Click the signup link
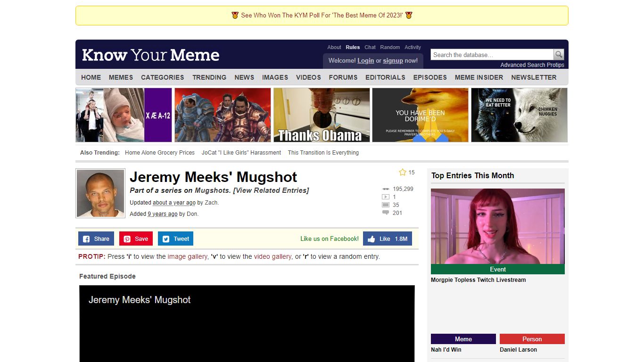Screen dimensions: 644x362 393,60
